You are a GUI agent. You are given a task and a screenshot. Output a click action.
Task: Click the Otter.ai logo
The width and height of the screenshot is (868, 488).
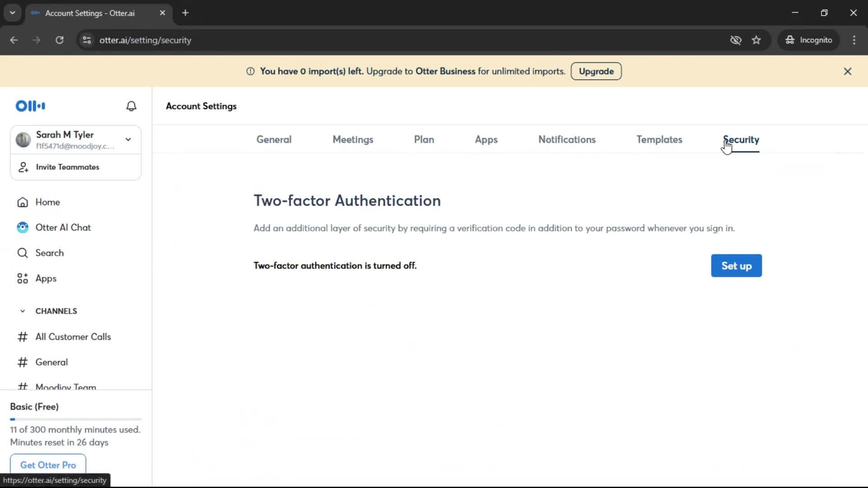pyautogui.click(x=30, y=106)
